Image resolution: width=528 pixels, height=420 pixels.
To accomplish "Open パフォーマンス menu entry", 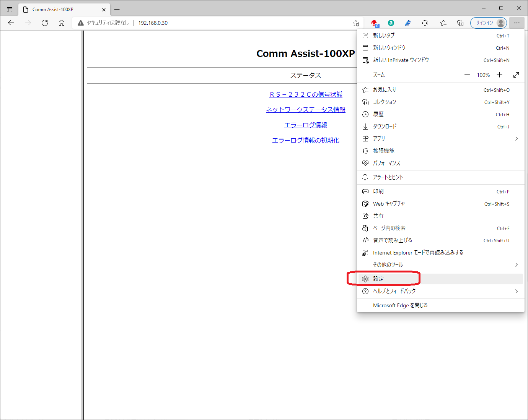I will (440, 163).
